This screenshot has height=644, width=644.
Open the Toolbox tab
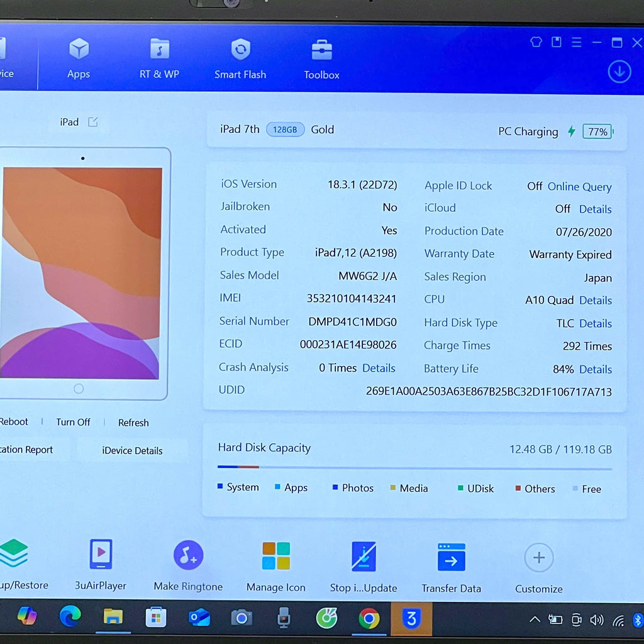pyautogui.click(x=321, y=58)
